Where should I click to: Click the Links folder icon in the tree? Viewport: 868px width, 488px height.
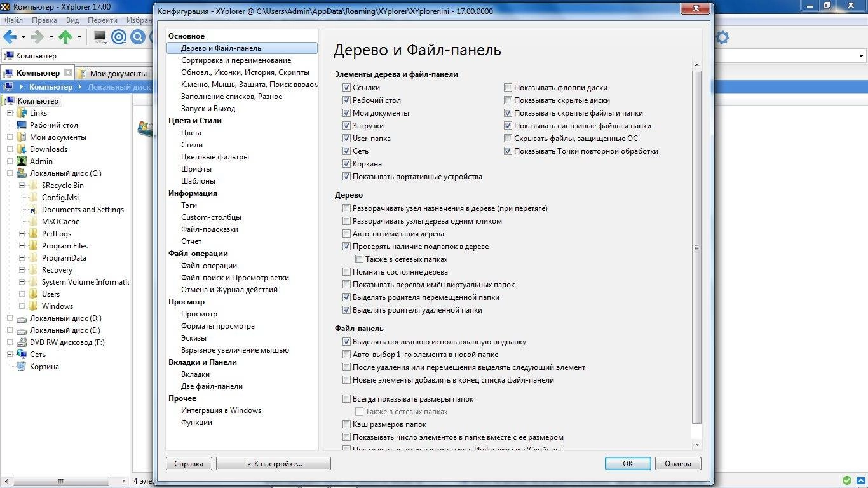[x=22, y=113]
